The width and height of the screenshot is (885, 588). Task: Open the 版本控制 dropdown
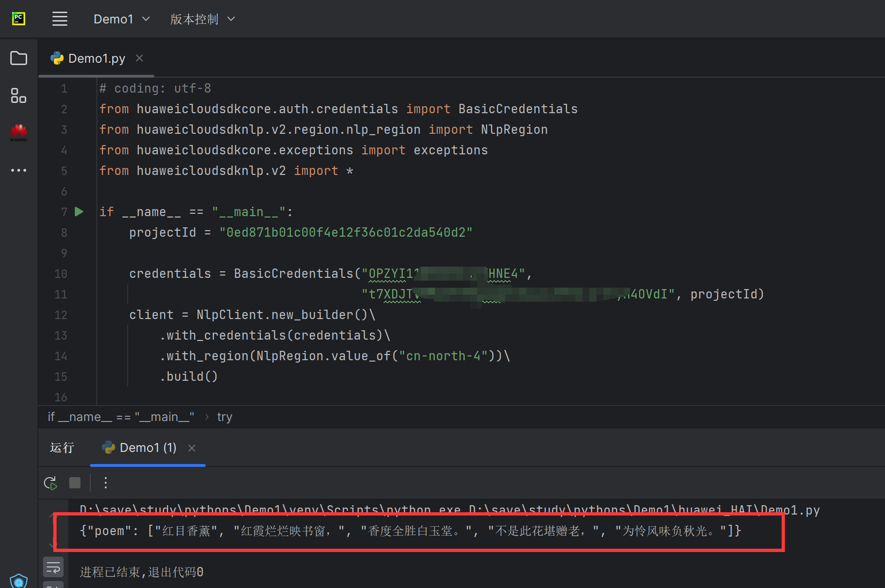click(x=203, y=19)
